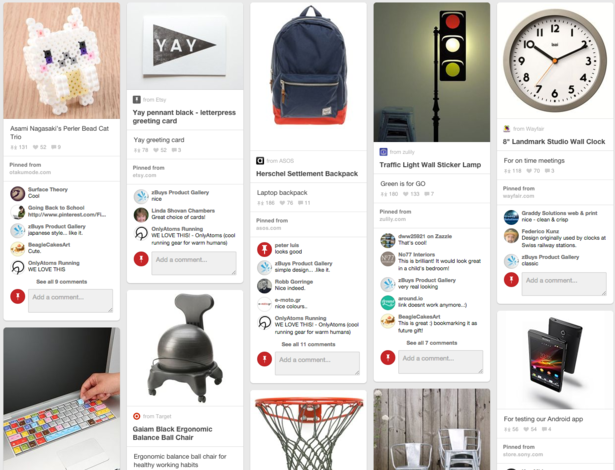Click peter luis red pin avatar
This screenshot has height=470, width=615.
coord(264,250)
